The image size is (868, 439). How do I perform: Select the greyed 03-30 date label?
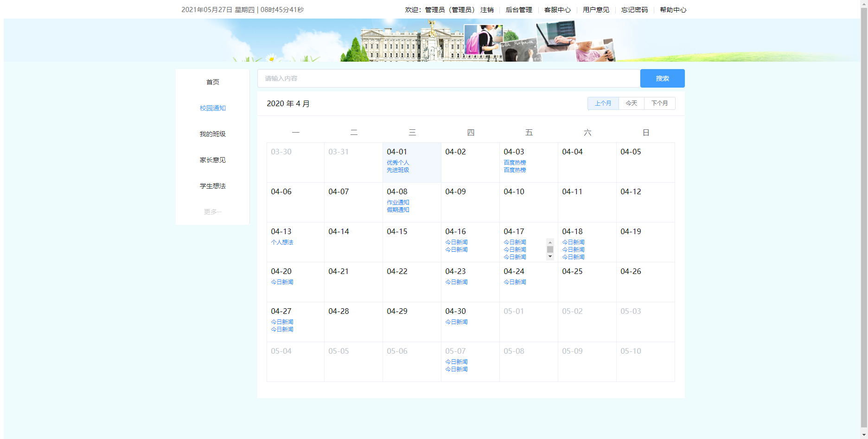[x=281, y=152]
